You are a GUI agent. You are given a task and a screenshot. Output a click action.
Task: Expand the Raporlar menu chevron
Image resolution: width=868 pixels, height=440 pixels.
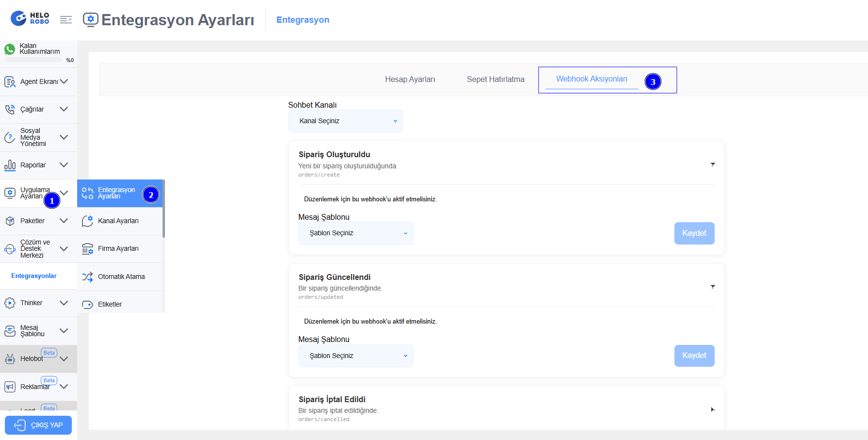(64, 165)
